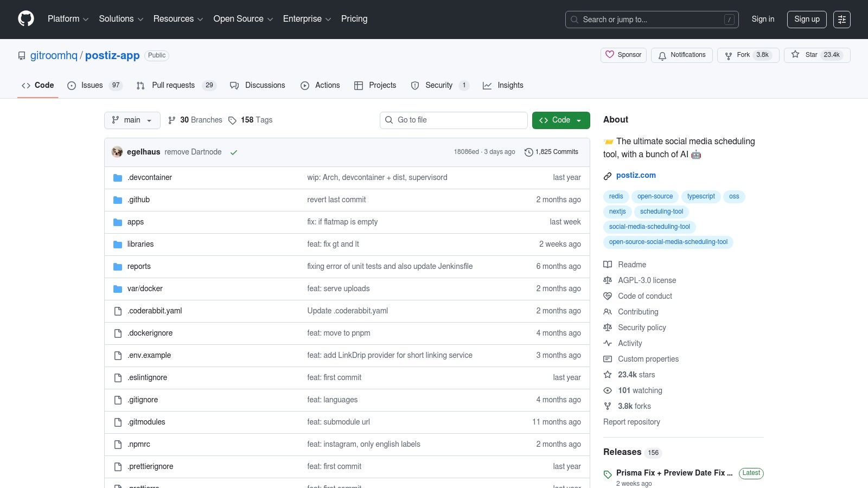
Task: Go to the GitHub homepage logo
Action: coord(26,19)
